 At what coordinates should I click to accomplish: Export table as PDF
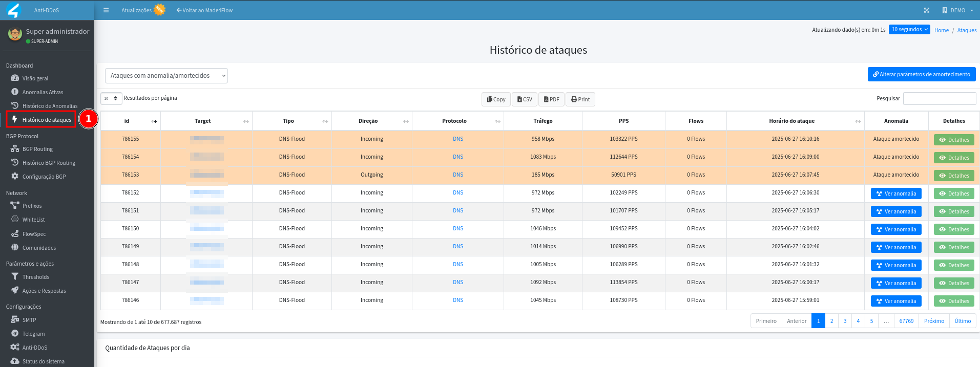[x=551, y=99]
